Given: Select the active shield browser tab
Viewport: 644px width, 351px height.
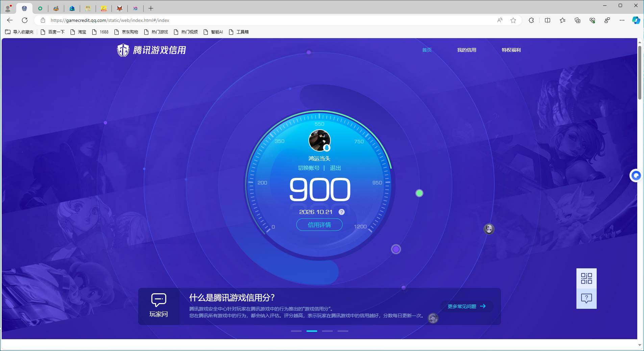Looking at the screenshot, I should pos(24,8).
